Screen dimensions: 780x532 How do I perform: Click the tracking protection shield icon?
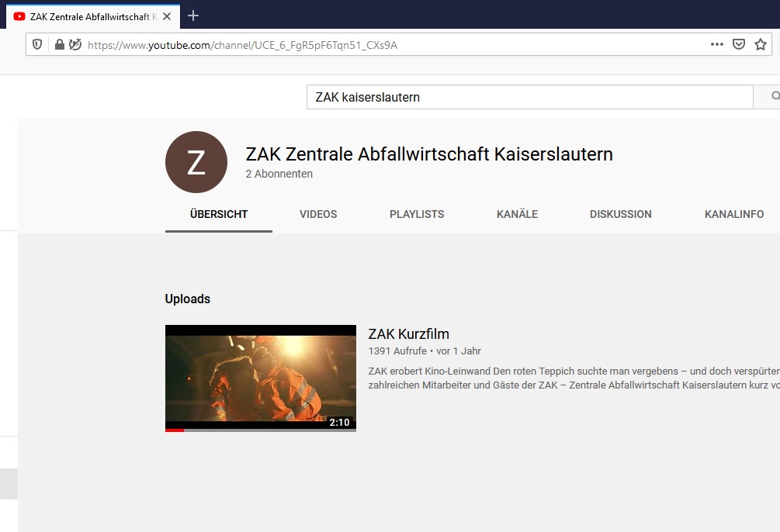point(36,45)
